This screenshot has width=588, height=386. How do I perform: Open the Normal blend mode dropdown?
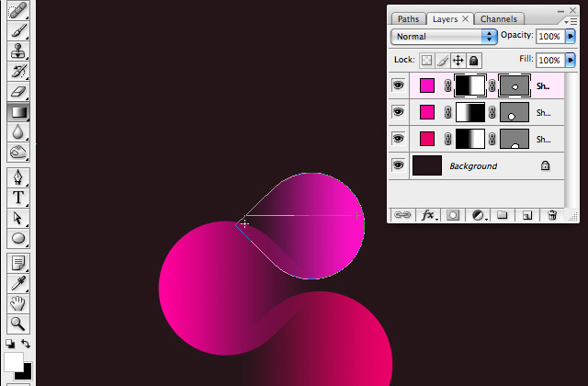point(444,37)
